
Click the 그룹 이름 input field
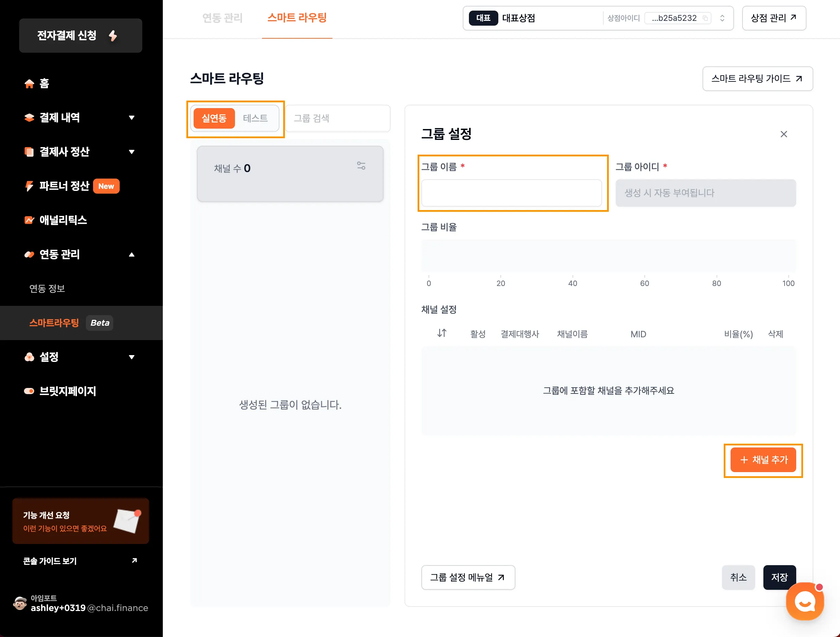coord(511,193)
